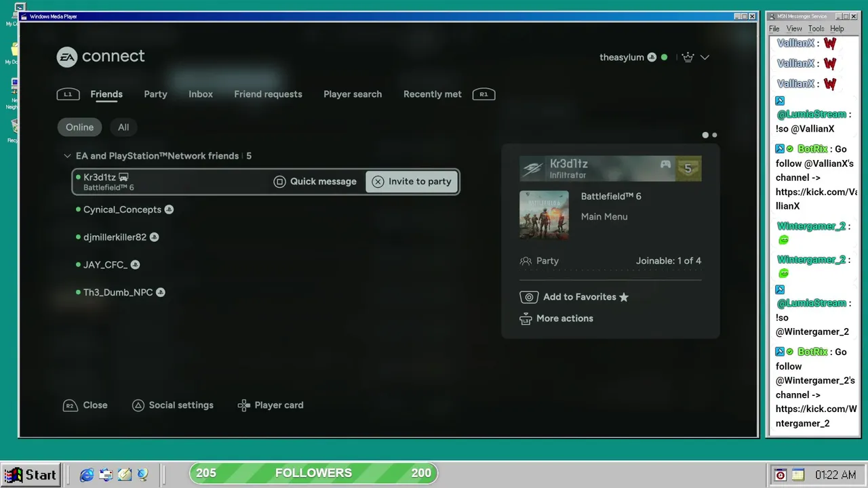This screenshot has height=488, width=868.
Task: Switch to the Inbox tab
Action: click(x=201, y=94)
